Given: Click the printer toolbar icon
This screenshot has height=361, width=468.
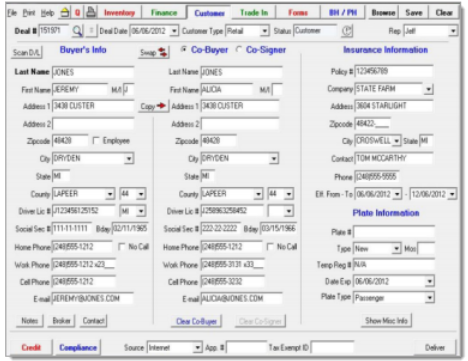Looking at the screenshot, I should tap(91, 13).
